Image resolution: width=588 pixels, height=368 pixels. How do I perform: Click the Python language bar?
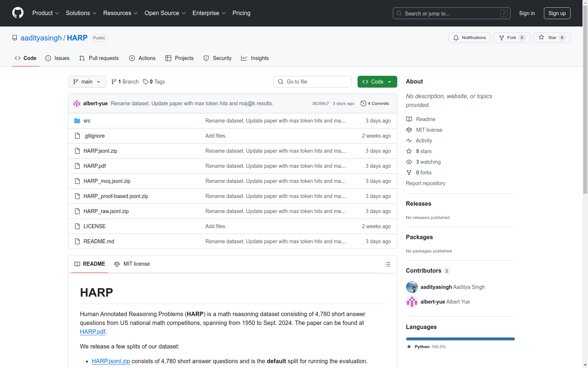coord(460,339)
